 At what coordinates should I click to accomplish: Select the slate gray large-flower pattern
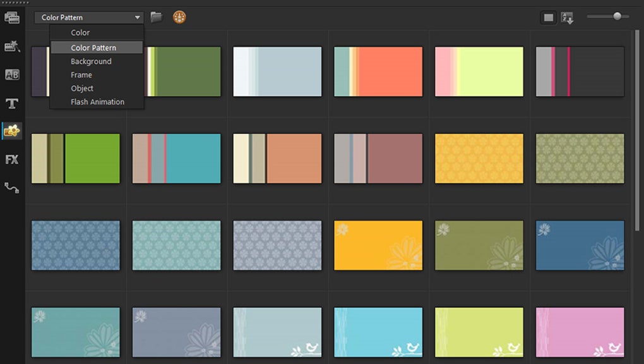[176, 332]
